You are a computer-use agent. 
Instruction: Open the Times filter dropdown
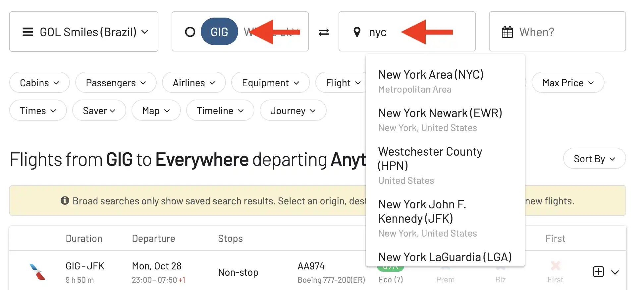(x=38, y=110)
